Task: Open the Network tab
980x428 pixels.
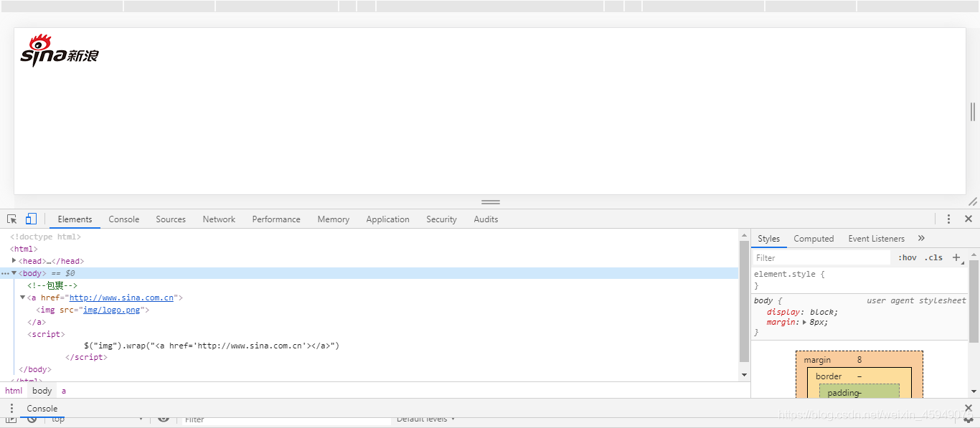Action: tap(219, 219)
